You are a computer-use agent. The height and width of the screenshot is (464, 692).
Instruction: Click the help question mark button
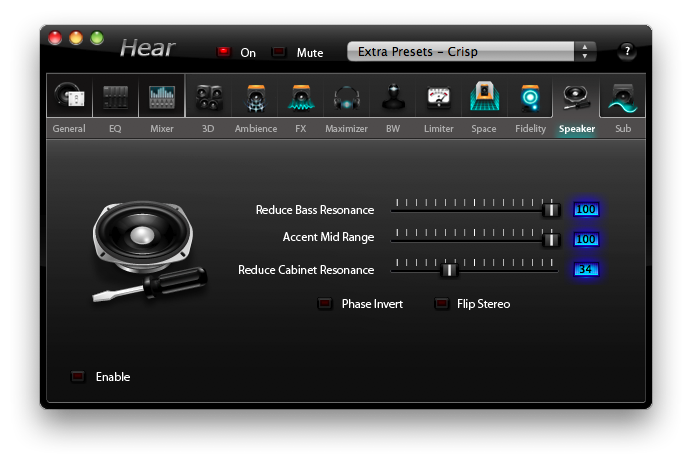(627, 51)
